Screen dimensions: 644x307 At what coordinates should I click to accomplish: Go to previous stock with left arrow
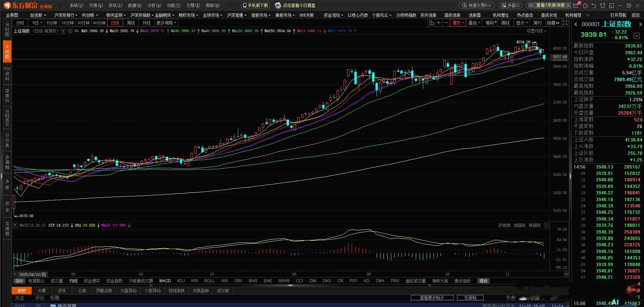click(575, 24)
